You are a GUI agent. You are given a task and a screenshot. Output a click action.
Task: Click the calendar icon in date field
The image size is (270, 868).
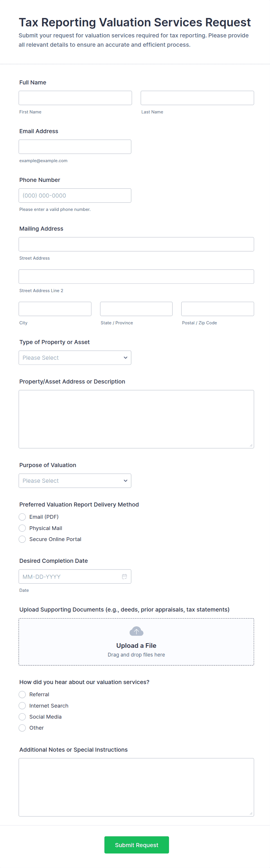(124, 576)
